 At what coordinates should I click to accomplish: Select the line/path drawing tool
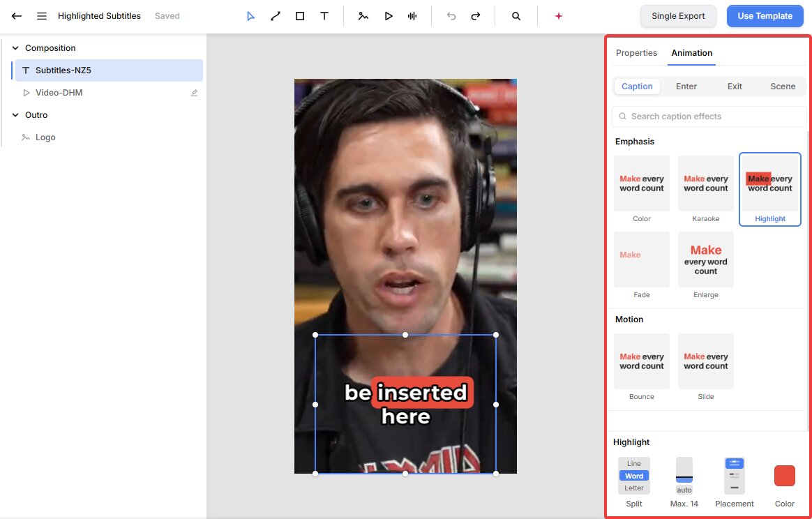click(x=276, y=16)
